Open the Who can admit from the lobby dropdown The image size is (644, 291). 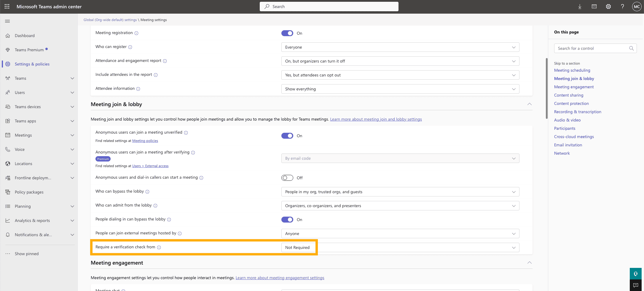(400, 206)
